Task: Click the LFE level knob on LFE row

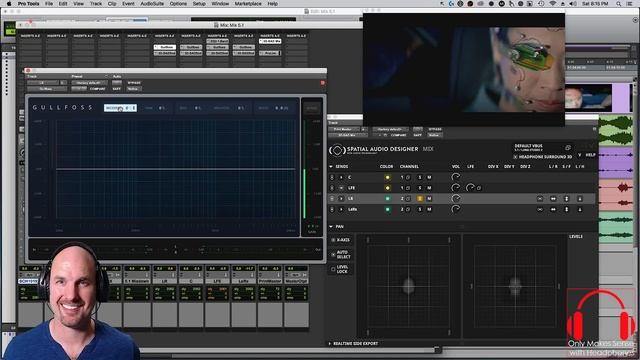Action: point(470,188)
